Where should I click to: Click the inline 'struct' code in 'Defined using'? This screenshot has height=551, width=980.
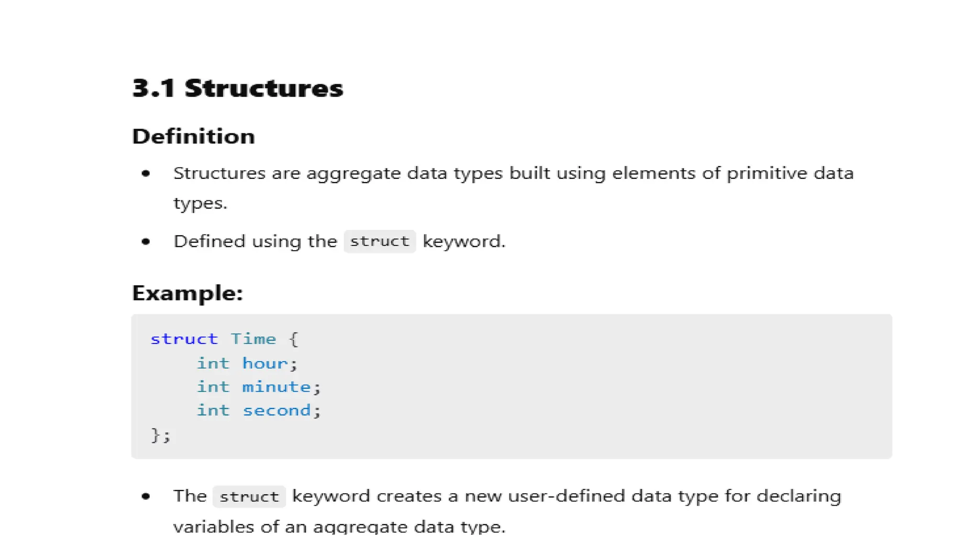(x=379, y=241)
